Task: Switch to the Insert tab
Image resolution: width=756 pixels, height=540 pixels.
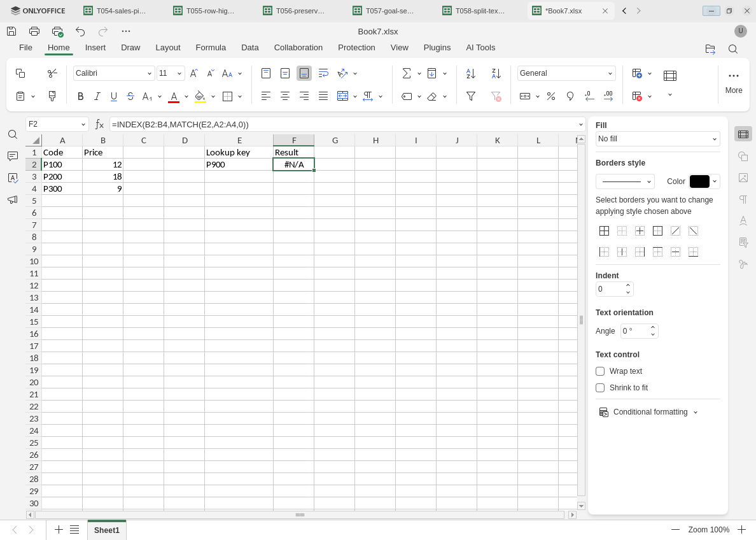Action: pyautogui.click(x=95, y=48)
